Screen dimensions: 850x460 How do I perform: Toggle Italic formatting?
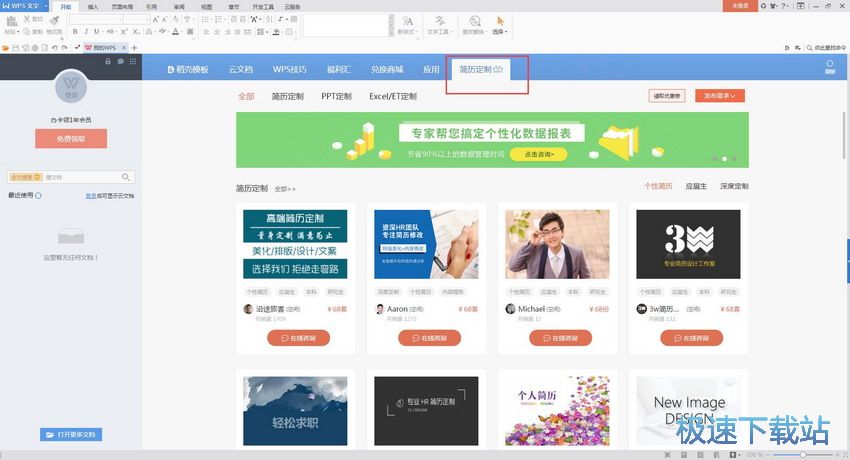(x=86, y=32)
